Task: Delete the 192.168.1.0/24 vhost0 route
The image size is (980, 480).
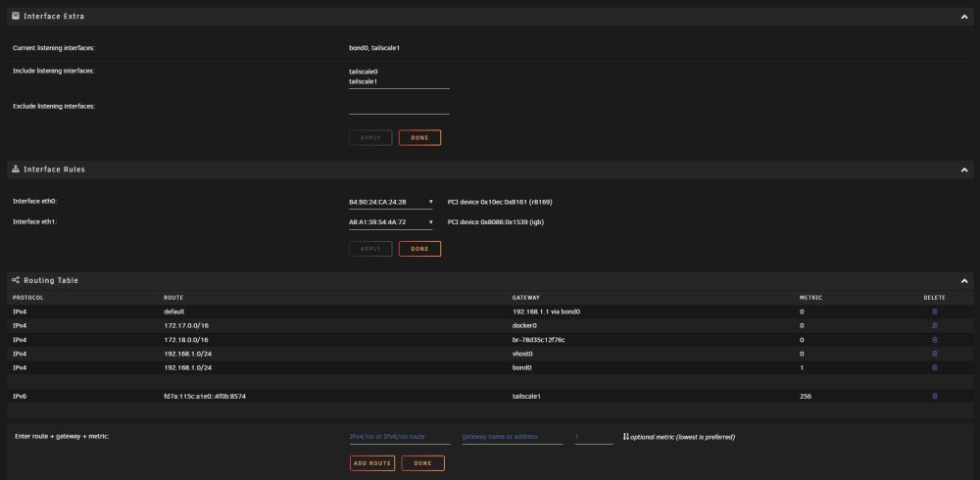Action: tap(934, 354)
